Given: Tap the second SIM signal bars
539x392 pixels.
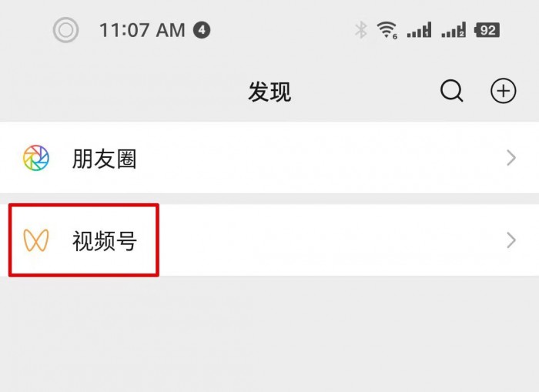Looking at the screenshot, I should pyautogui.click(x=454, y=30).
